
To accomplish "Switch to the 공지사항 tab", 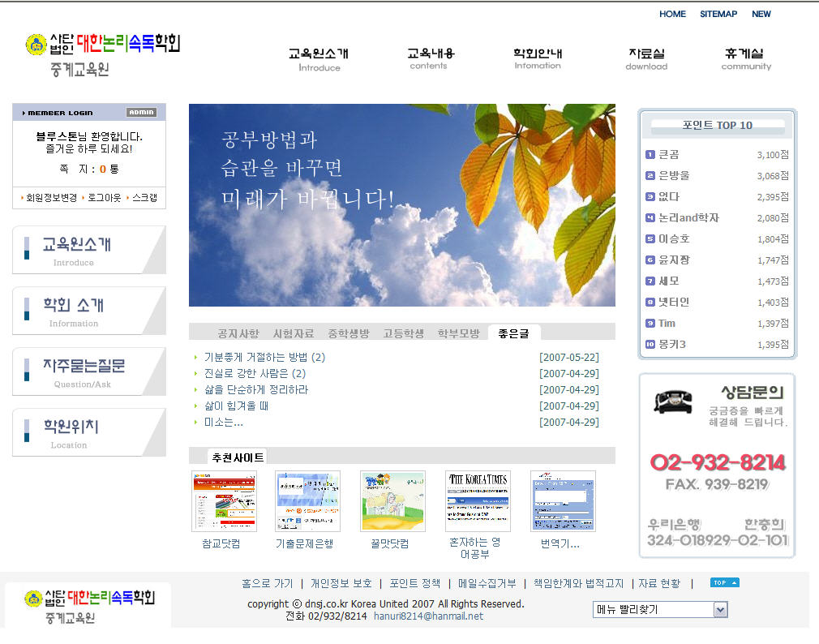I will click(238, 333).
